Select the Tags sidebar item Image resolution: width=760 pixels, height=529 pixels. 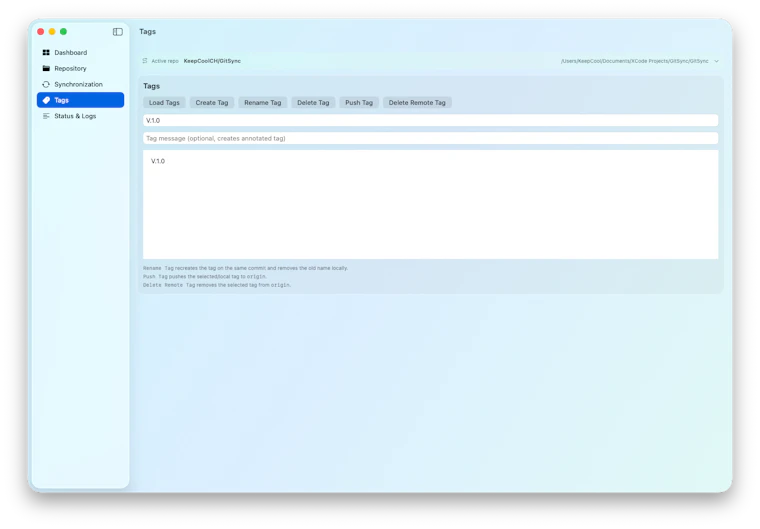[x=80, y=100]
